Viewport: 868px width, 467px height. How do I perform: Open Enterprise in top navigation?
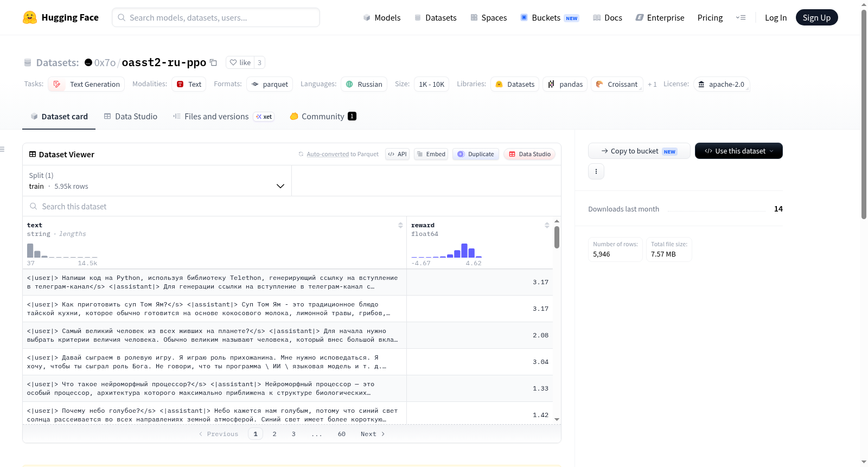coord(660,18)
